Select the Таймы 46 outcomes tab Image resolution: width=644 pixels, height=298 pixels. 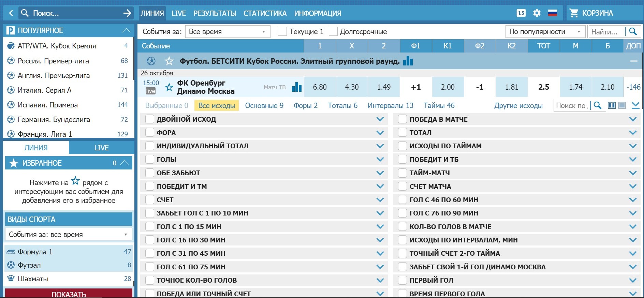click(439, 105)
